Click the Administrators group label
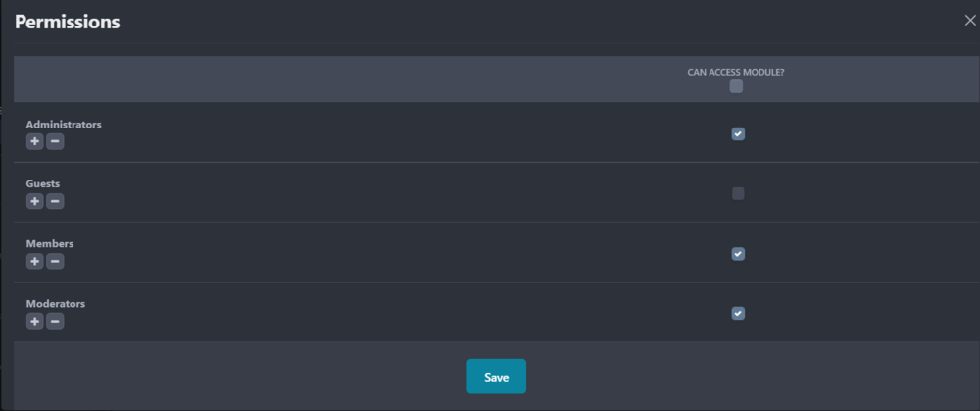 64,125
